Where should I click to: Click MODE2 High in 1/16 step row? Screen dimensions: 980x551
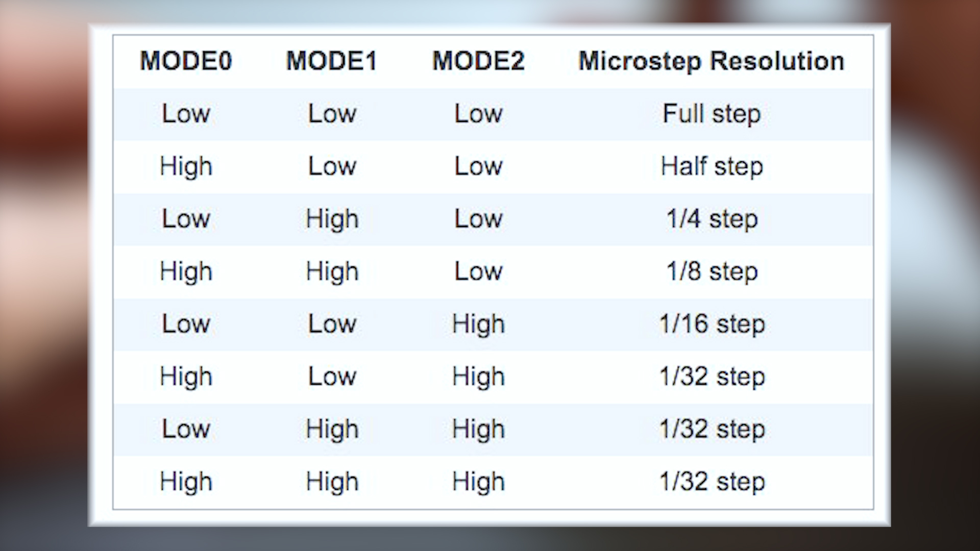tap(478, 324)
